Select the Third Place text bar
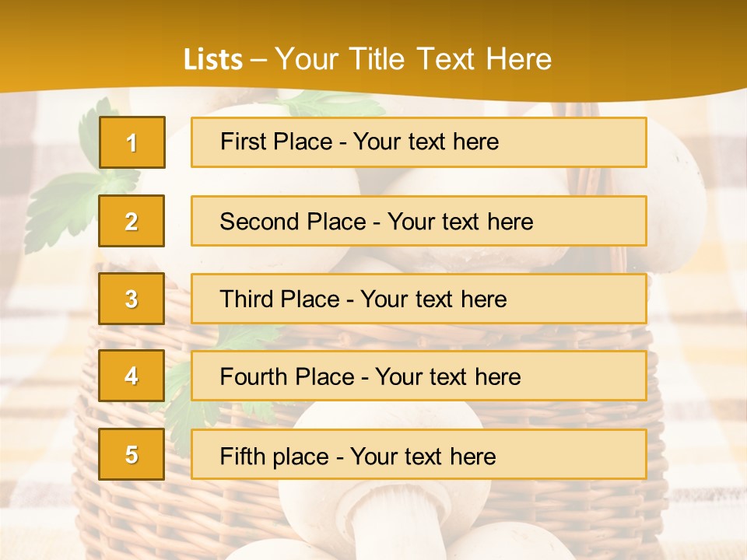 coord(419,299)
